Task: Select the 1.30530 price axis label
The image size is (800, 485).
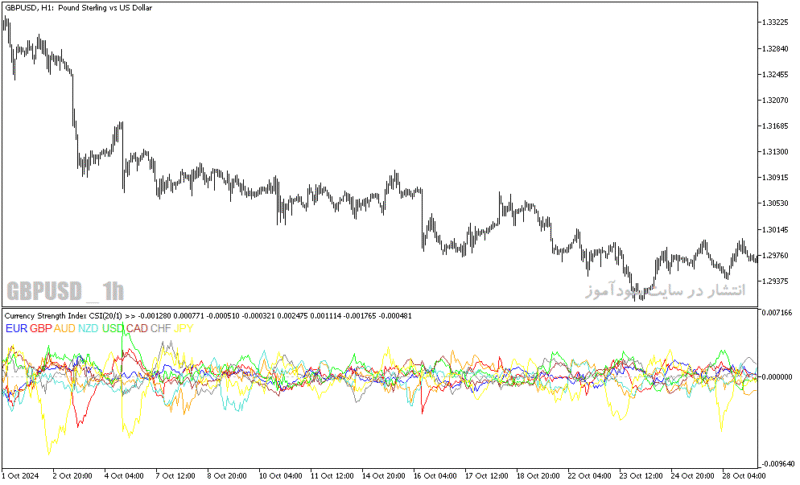Action: tap(775, 203)
